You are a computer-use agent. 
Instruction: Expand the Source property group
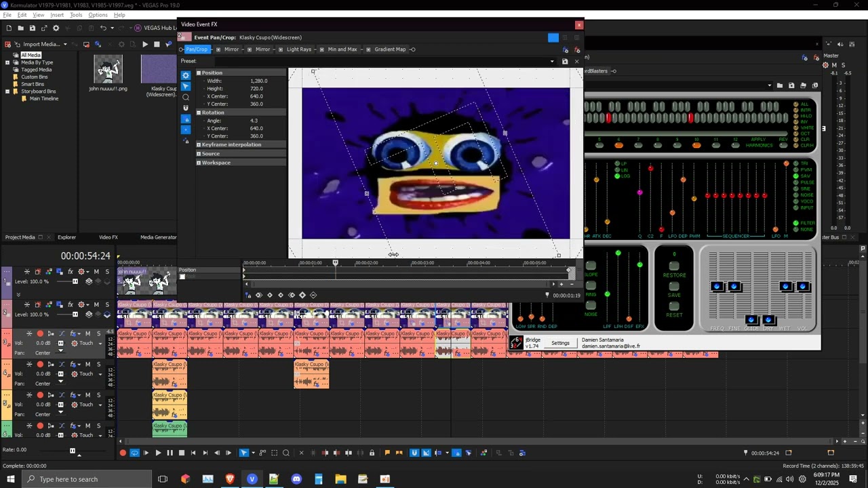tap(199, 154)
